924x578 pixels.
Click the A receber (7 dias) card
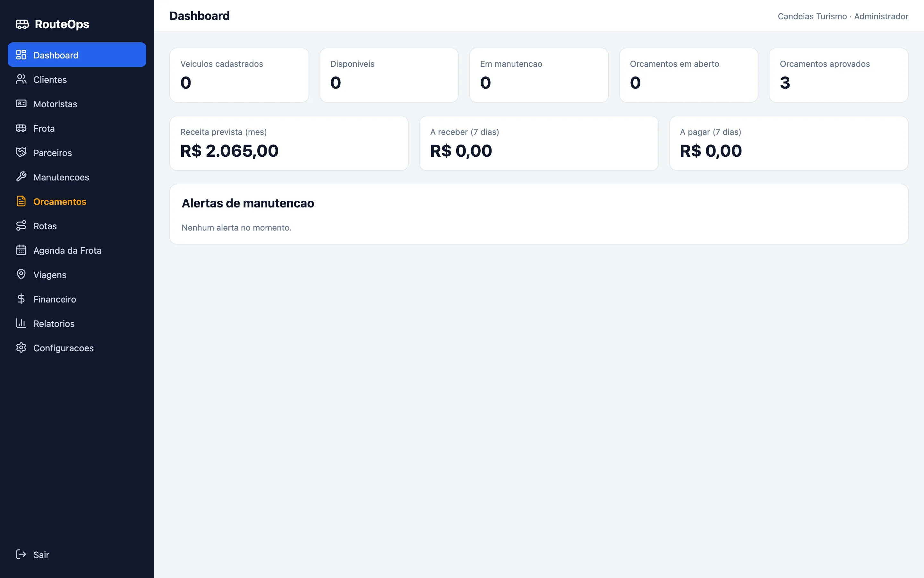pos(539,143)
